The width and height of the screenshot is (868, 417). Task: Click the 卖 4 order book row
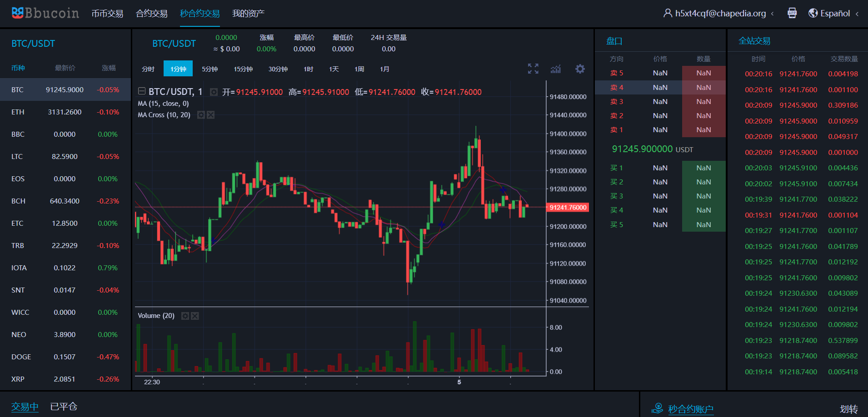(660, 87)
